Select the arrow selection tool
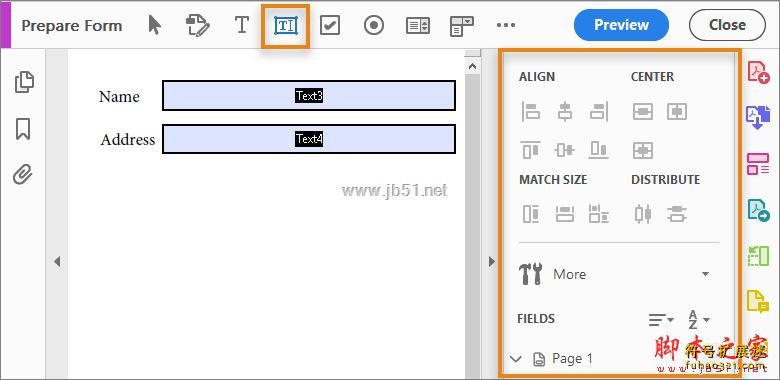780x380 pixels. click(x=155, y=25)
